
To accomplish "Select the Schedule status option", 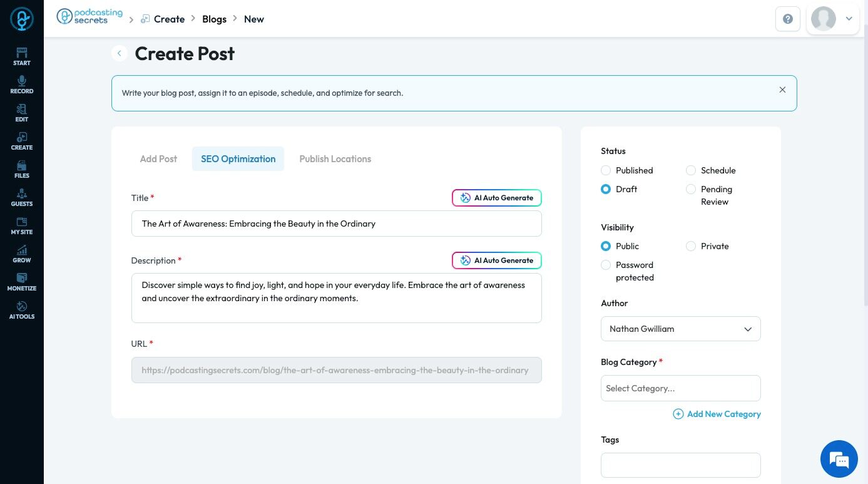I will coord(691,170).
